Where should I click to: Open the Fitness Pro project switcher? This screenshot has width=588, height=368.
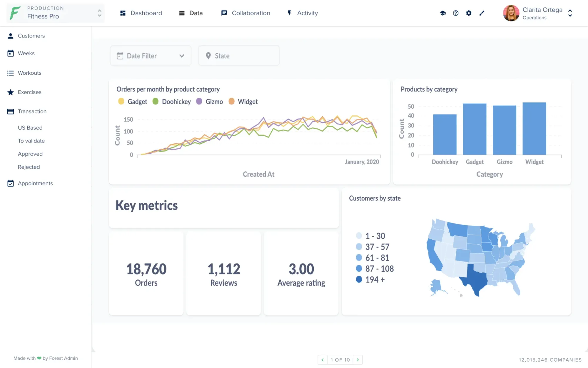(56, 13)
